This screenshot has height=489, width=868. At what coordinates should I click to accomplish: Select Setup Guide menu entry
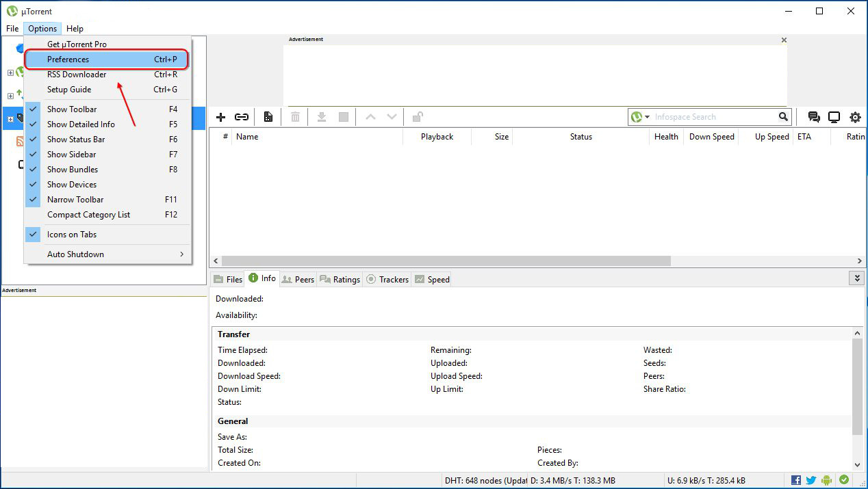pos(107,90)
